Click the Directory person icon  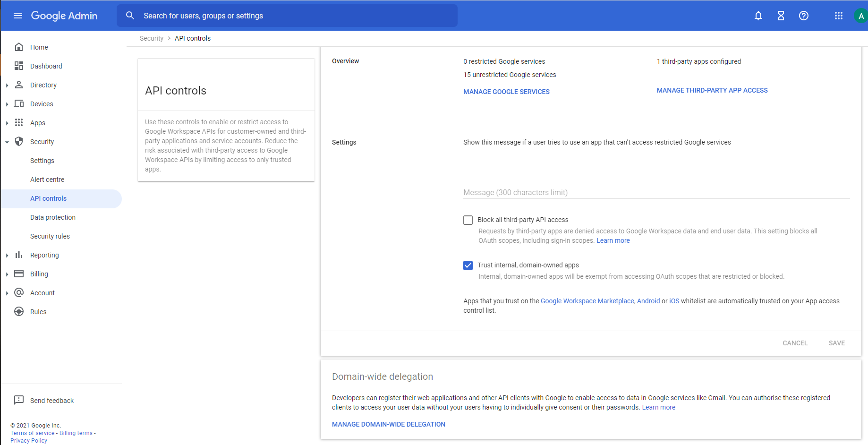(x=19, y=85)
